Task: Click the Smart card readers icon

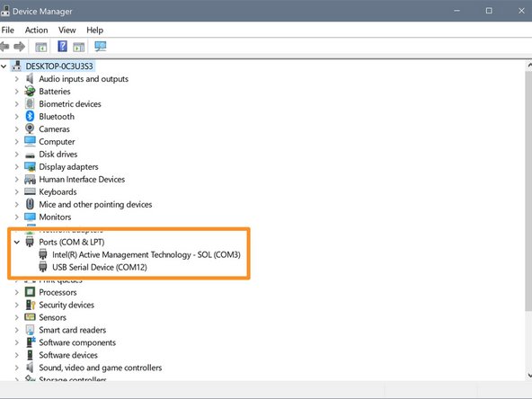Action: tap(30, 330)
